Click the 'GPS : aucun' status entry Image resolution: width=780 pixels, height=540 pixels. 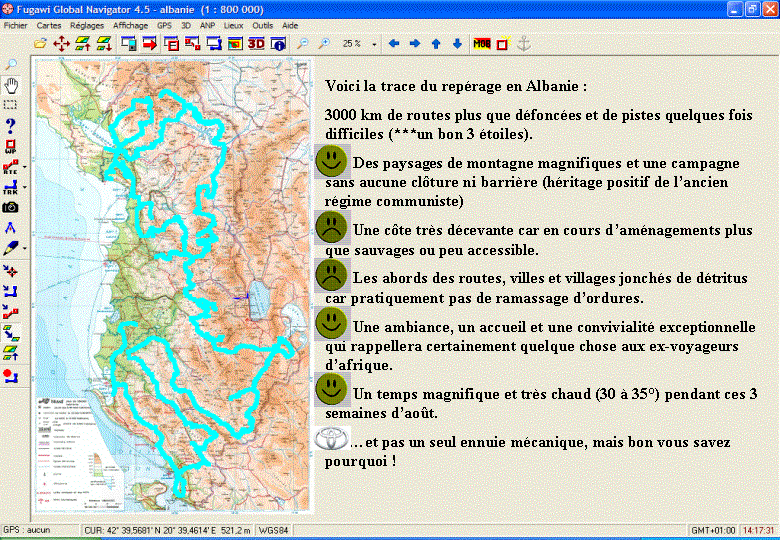pos(27,530)
